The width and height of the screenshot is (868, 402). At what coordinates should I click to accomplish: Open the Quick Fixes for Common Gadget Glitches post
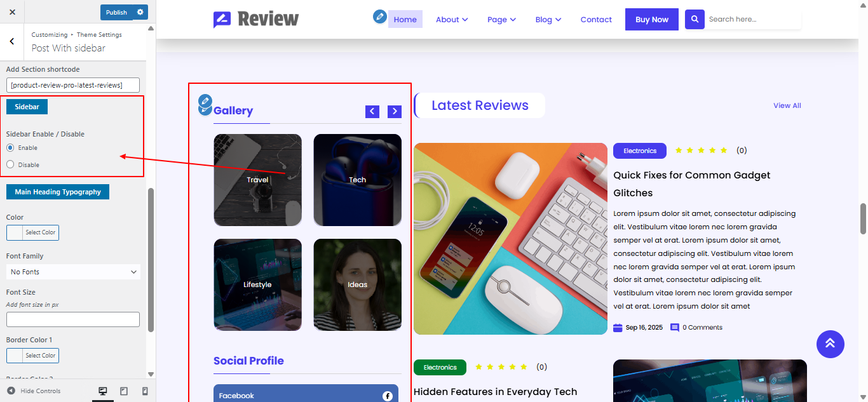click(692, 184)
